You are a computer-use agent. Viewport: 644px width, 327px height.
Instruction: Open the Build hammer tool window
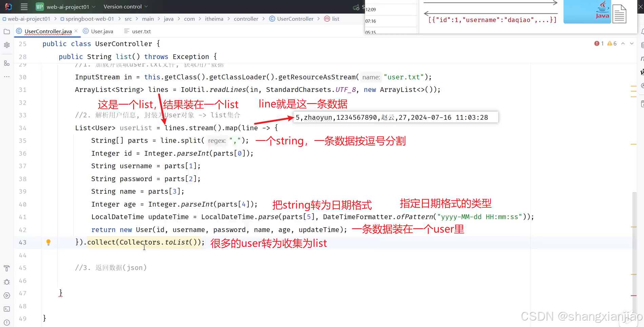click(7, 268)
